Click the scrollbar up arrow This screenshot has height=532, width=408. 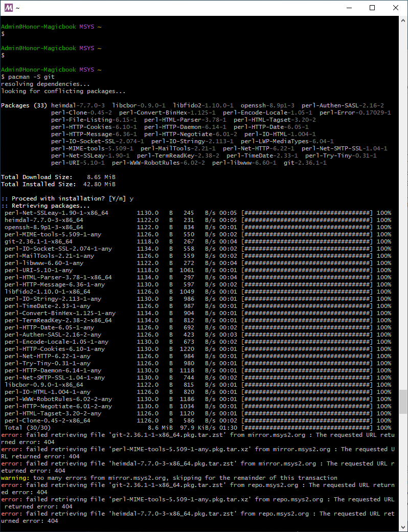point(403,19)
